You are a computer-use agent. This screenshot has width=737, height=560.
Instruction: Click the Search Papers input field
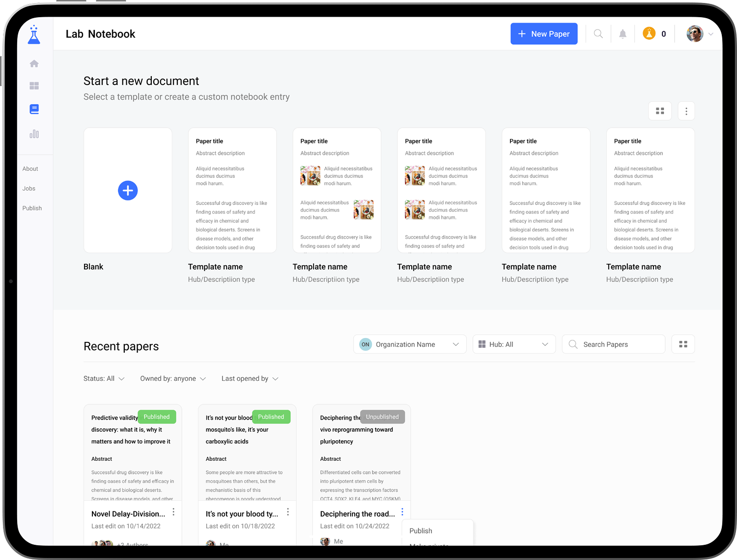coord(619,344)
